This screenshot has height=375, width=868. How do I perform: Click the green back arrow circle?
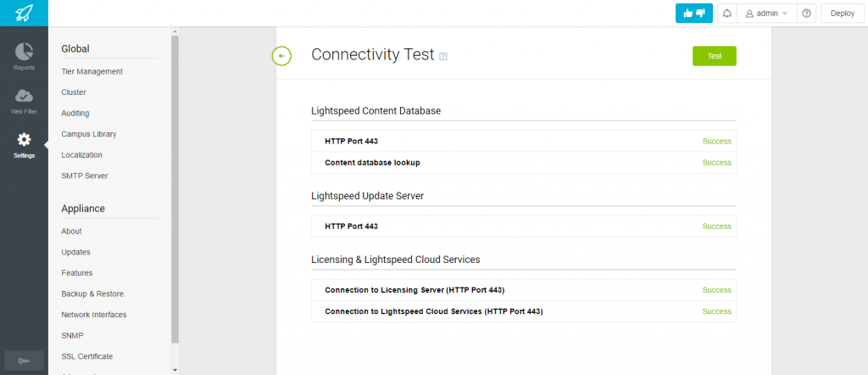[281, 56]
